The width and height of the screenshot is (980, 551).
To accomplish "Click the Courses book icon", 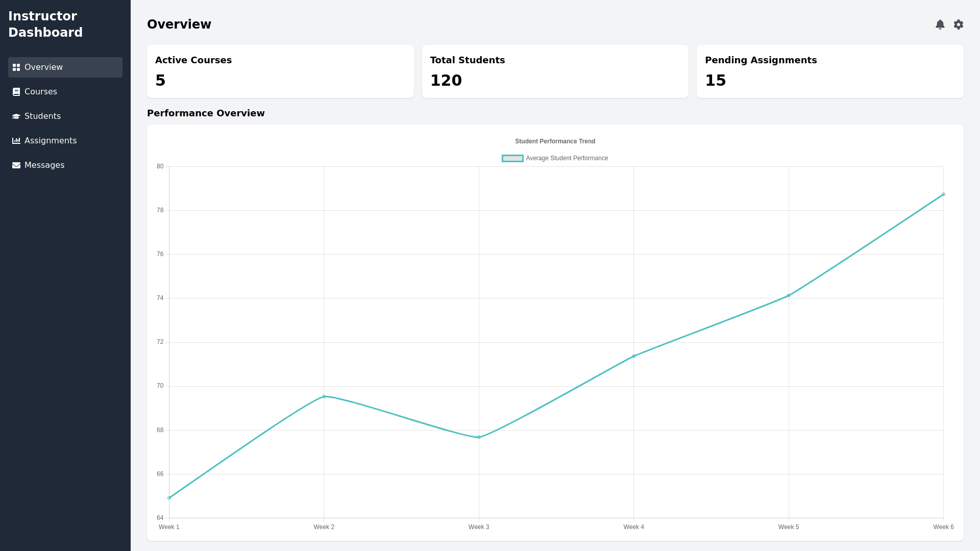I will [16, 92].
